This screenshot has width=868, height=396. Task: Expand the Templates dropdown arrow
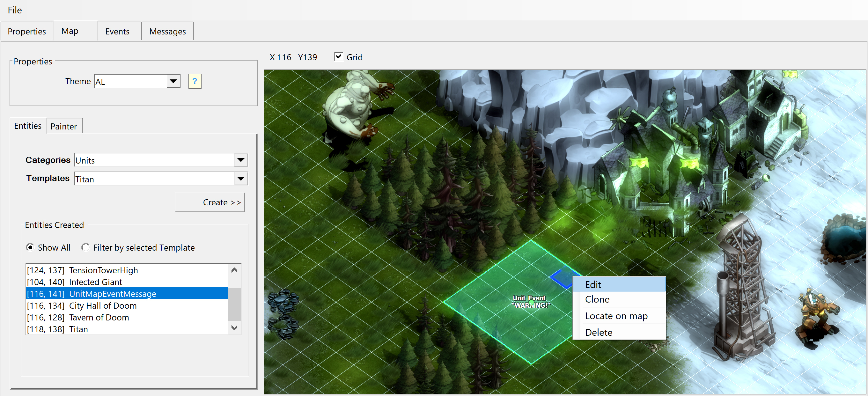pyautogui.click(x=241, y=179)
